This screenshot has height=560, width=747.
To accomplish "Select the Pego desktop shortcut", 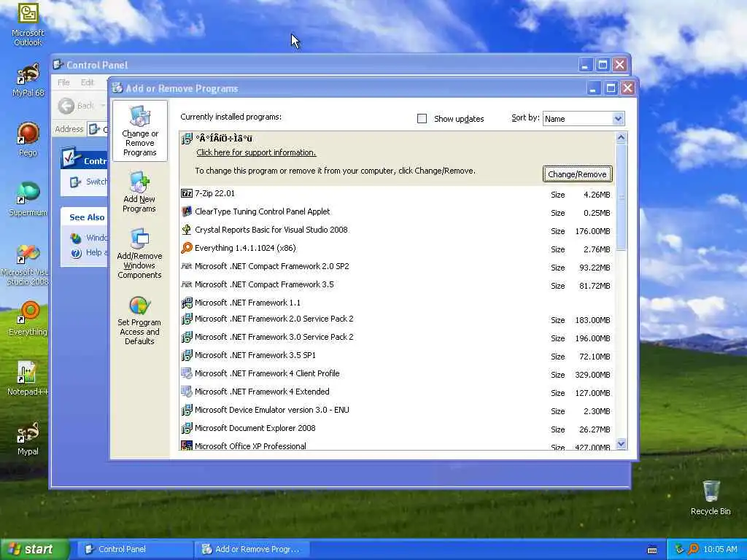I will (x=28, y=139).
